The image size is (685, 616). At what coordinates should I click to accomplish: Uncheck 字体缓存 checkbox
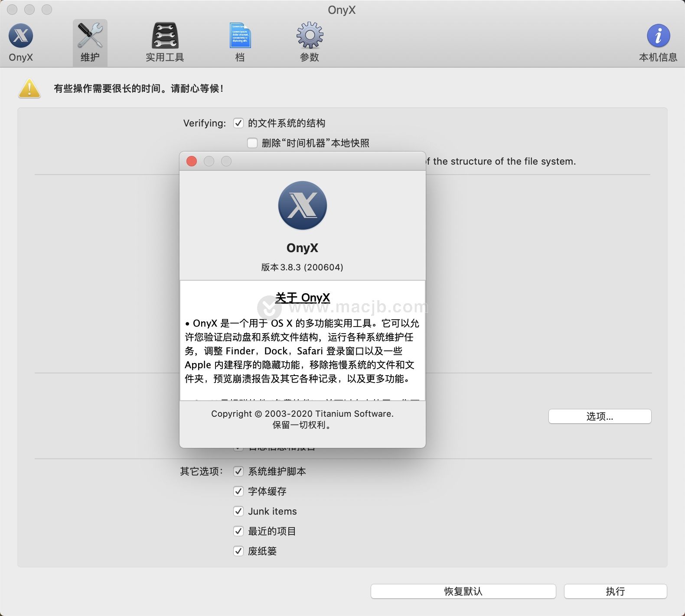(238, 491)
